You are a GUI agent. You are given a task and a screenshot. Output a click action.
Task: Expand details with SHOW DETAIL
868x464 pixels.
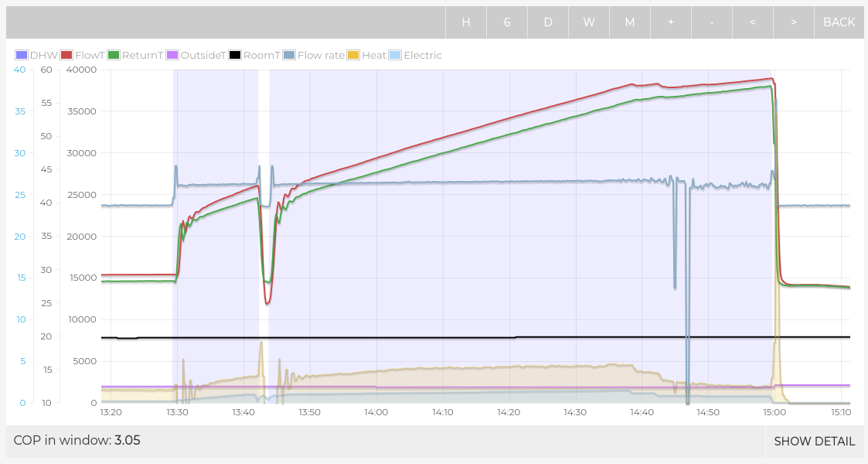coord(814,442)
